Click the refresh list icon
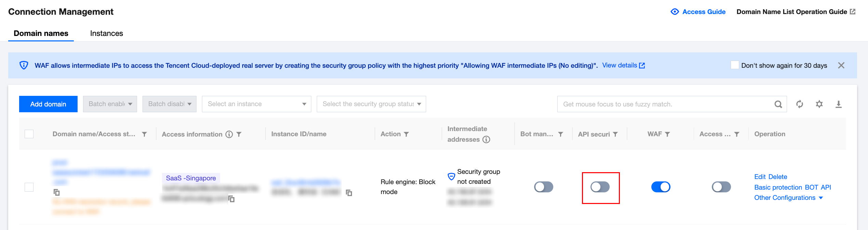This screenshot has height=230, width=868. pyautogui.click(x=800, y=104)
